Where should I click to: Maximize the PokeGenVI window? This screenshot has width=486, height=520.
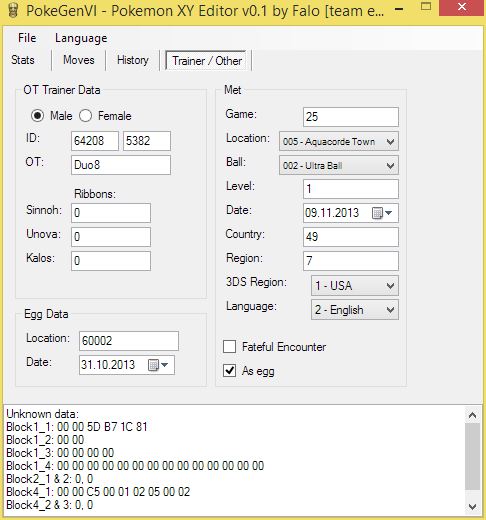(426, 7)
